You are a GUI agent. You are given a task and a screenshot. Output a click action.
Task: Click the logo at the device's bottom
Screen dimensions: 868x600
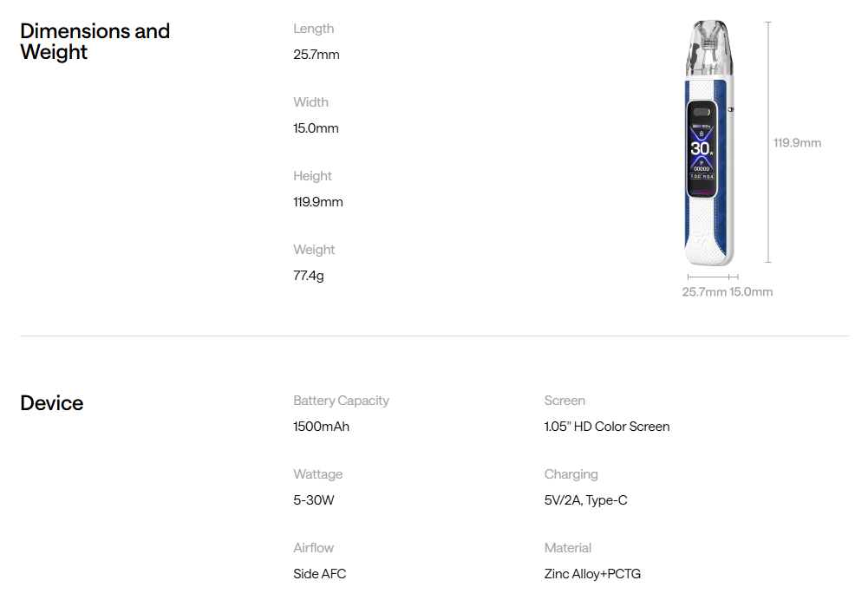point(701,236)
